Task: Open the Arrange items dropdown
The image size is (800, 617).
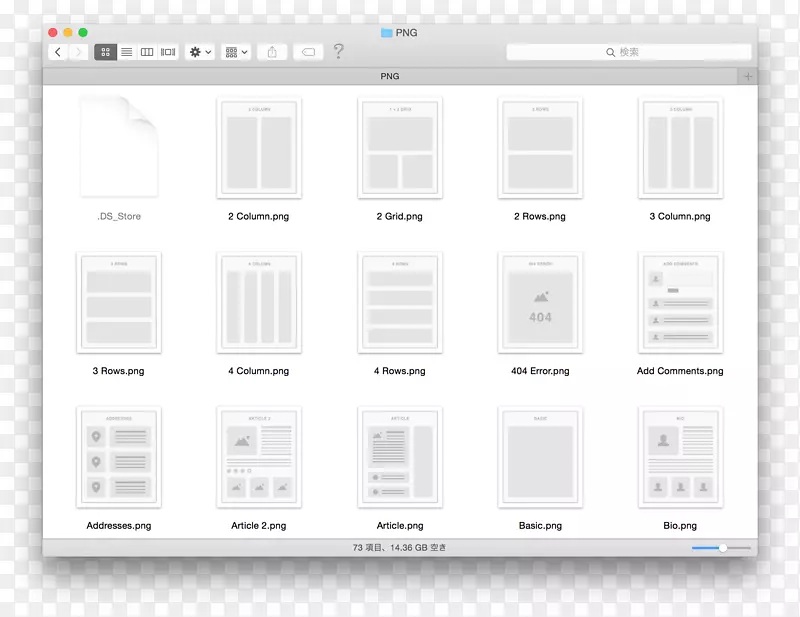Action: click(236, 52)
